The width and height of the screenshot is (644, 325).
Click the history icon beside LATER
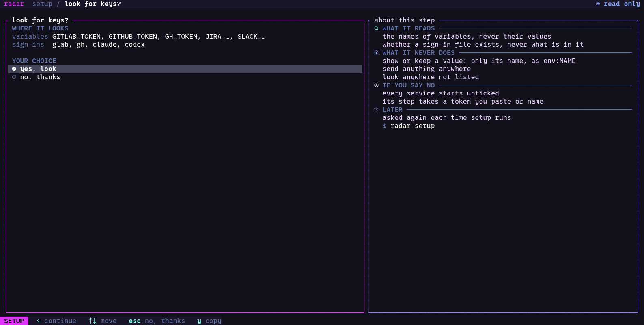pyautogui.click(x=376, y=110)
